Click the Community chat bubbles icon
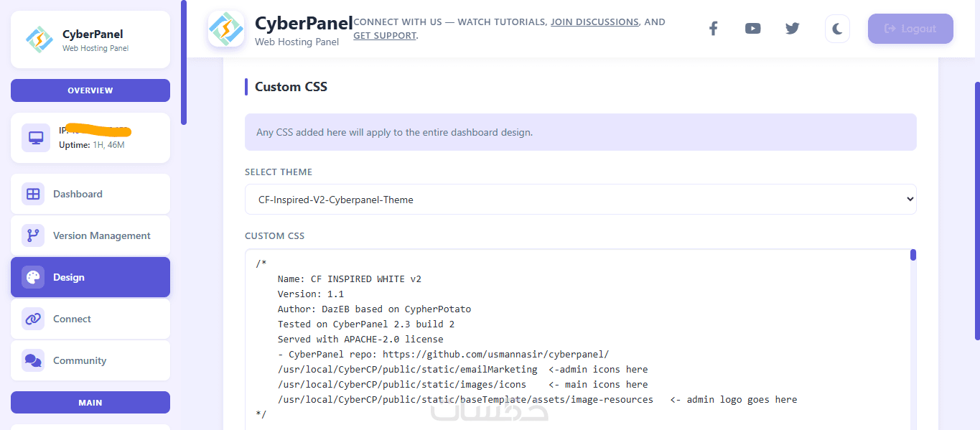The image size is (980, 430). [33, 360]
